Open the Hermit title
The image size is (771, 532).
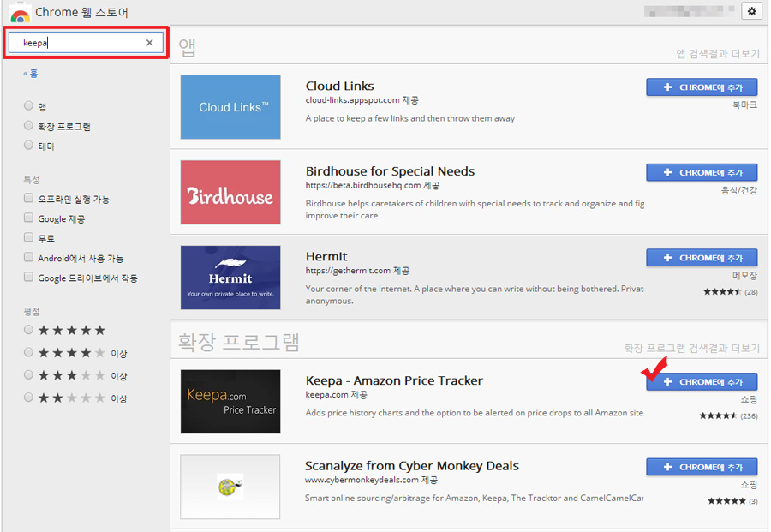[326, 257]
